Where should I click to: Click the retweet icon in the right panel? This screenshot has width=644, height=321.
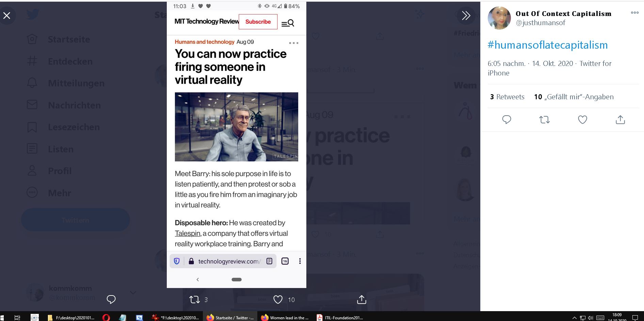pos(545,120)
